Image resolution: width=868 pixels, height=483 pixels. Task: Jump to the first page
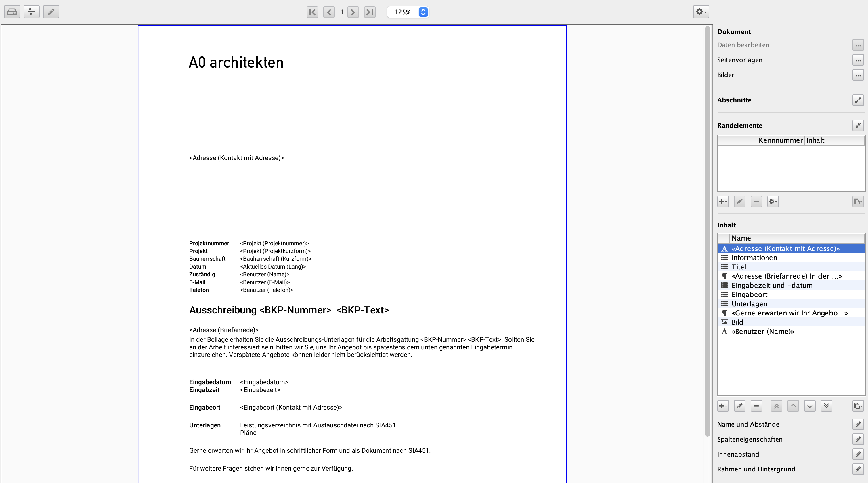point(312,12)
